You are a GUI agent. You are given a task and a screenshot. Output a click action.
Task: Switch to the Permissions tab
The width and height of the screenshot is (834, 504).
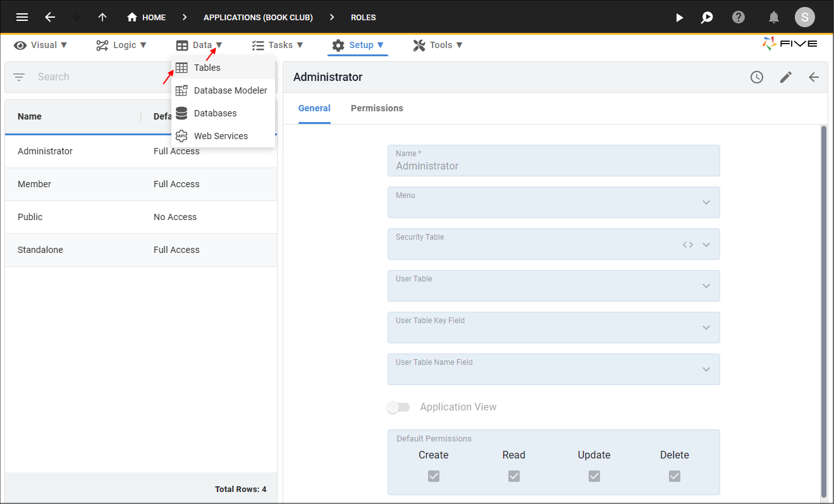click(x=377, y=108)
